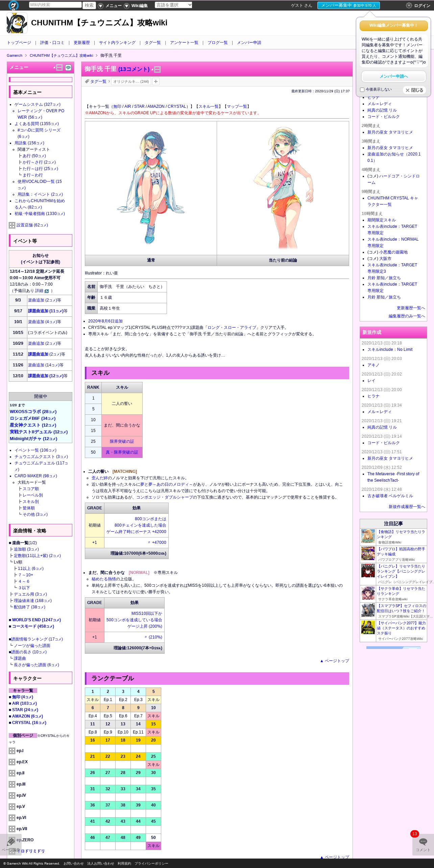Open the パニグレ article thumbnail
This screenshot has height=868, width=434.
(x=368, y=571)
